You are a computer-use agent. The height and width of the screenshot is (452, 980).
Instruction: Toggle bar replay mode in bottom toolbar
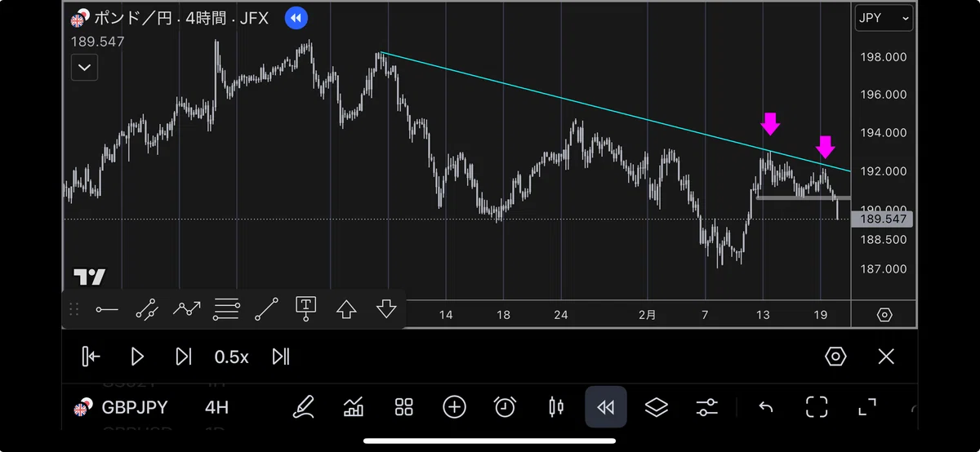[606, 406]
